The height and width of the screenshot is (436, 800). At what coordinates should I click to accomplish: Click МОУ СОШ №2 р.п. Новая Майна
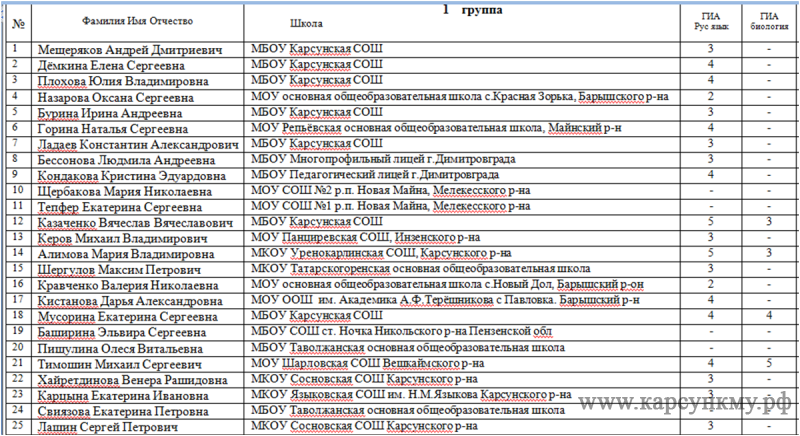click(391, 191)
